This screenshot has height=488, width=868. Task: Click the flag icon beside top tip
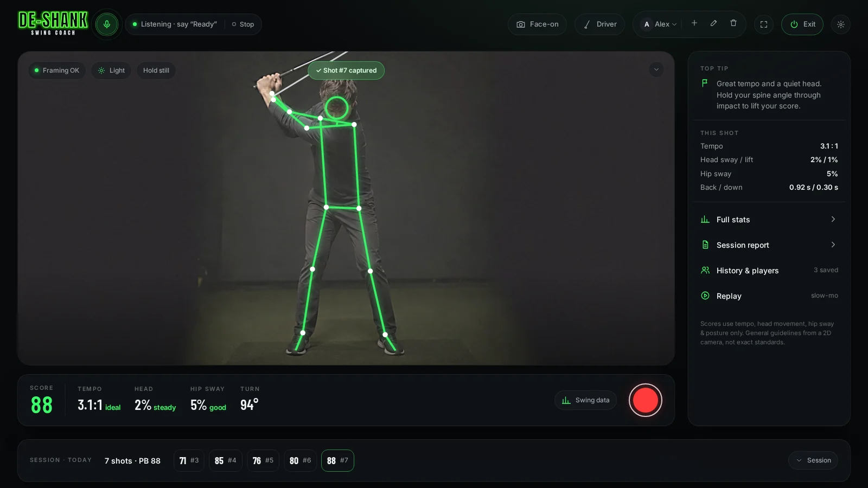(705, 83)
